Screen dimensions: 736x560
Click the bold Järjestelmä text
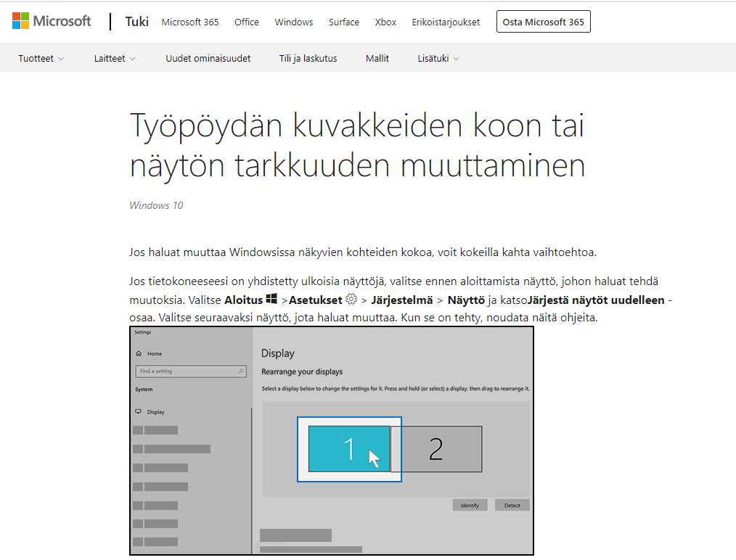402,300
